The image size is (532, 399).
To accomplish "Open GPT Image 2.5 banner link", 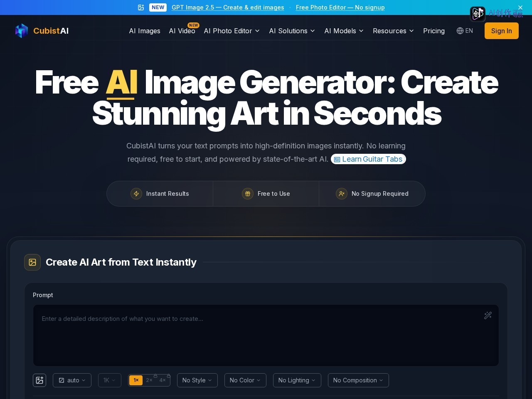I will (x=228, y=7).
